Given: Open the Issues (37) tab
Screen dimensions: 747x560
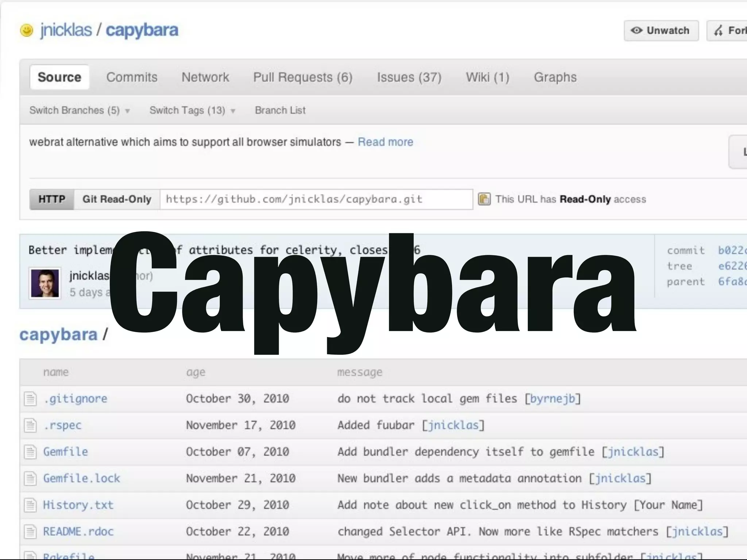Looking at the screenshot, I should tap(409, 77).
